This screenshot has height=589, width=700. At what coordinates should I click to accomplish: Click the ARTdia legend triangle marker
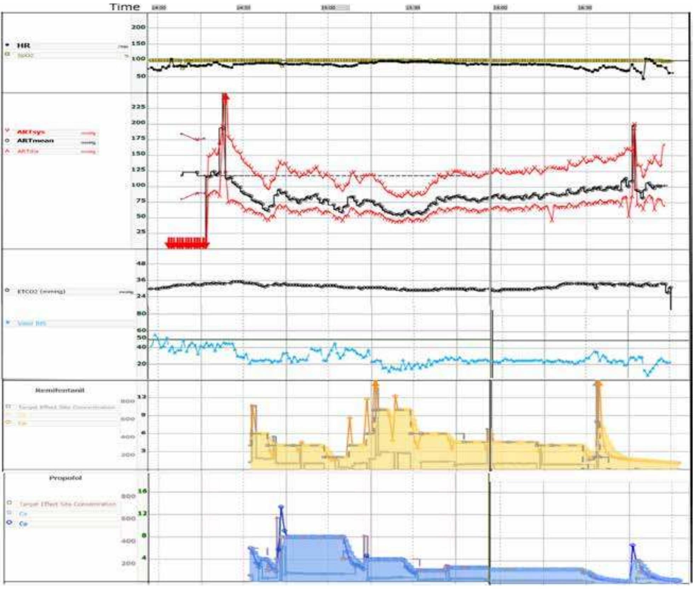pyautogui.click(x=7, y=151)
